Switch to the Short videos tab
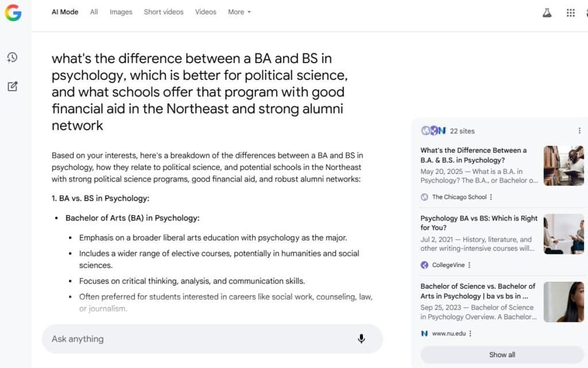 (x=163, y=12)
